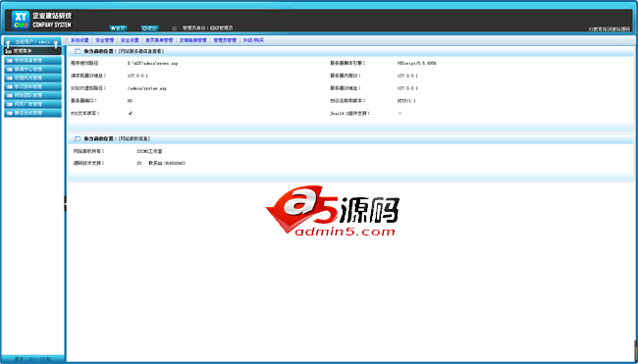Select the server port value 80
The image size is (638, 364).
tap(130, 101)
